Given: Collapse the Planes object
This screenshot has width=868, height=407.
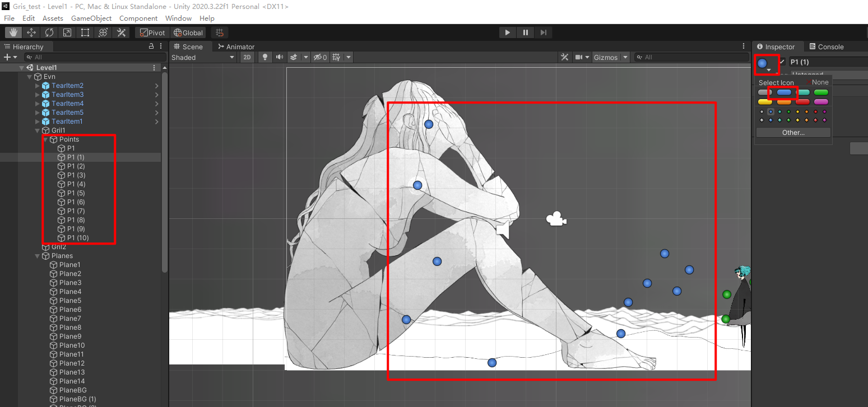Looking at the screenshot, I should point(38,256).
